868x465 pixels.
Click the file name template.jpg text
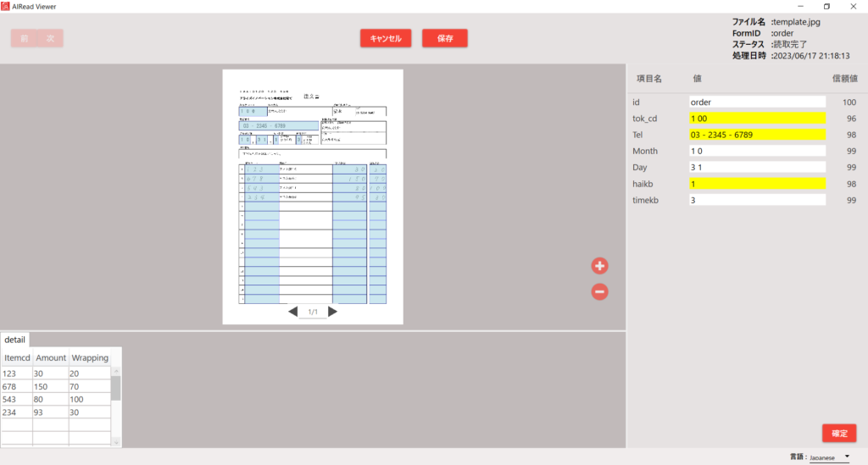pos(797,22)
